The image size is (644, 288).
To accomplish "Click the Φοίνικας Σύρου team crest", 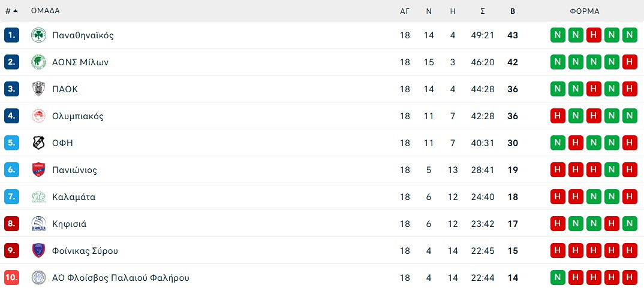I will click(38, 251).
